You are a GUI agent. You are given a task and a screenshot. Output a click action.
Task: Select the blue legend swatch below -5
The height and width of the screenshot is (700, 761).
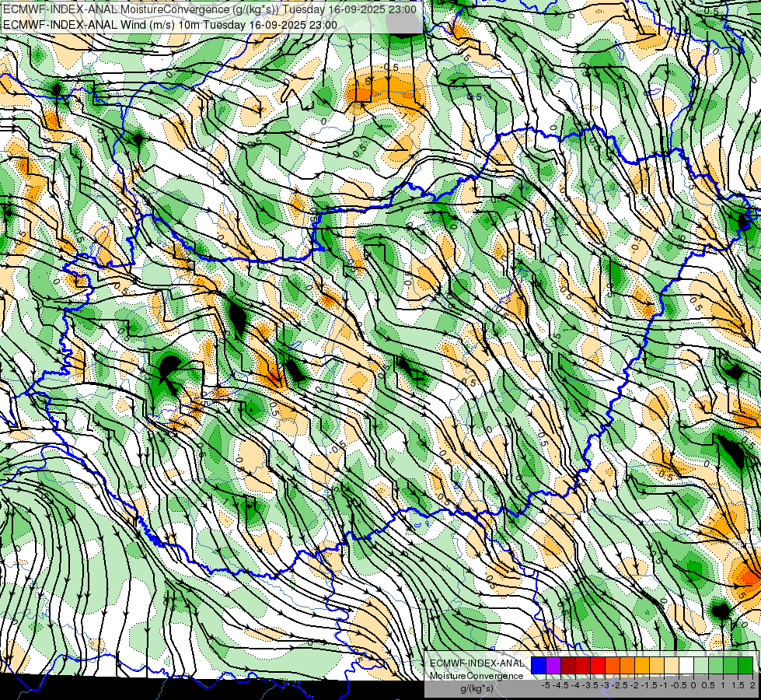539,666
